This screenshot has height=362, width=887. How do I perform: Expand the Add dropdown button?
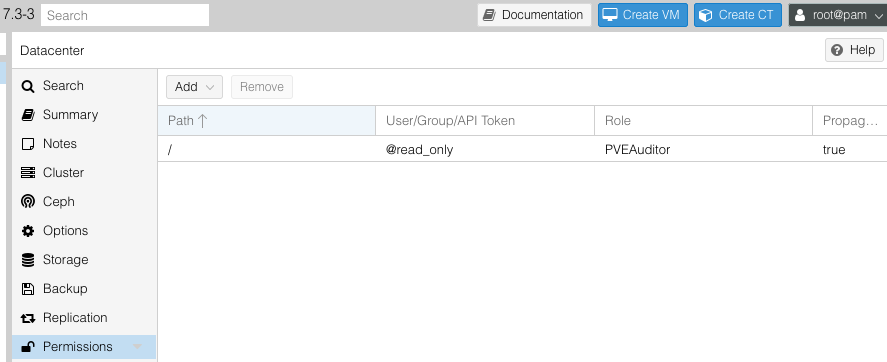point(194,87)
